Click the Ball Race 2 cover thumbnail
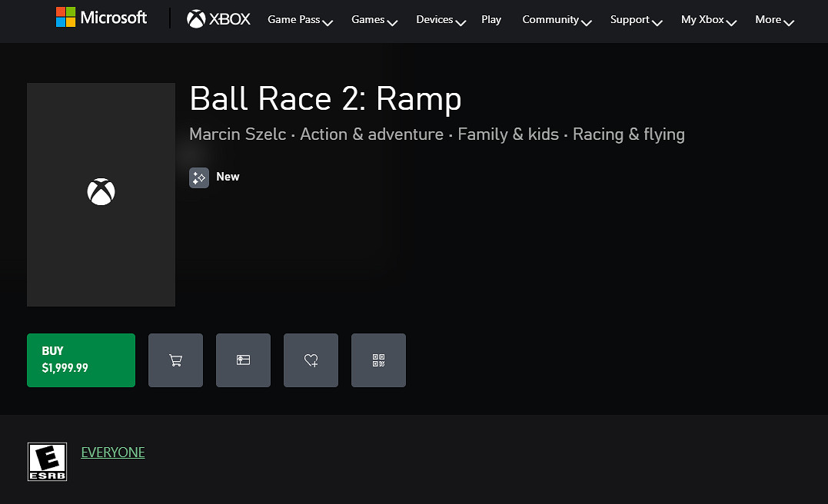 tap(101, 194)
